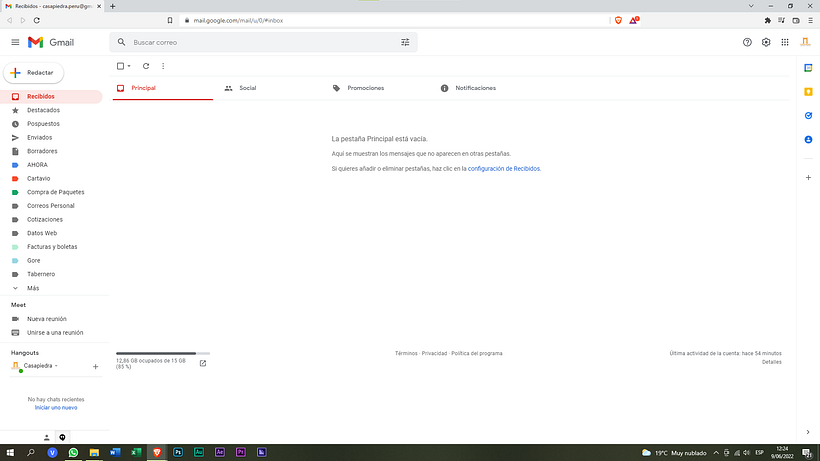Click the Gmail logo
This screenshot has height=461, width=820.
click(x=51, y=42)
